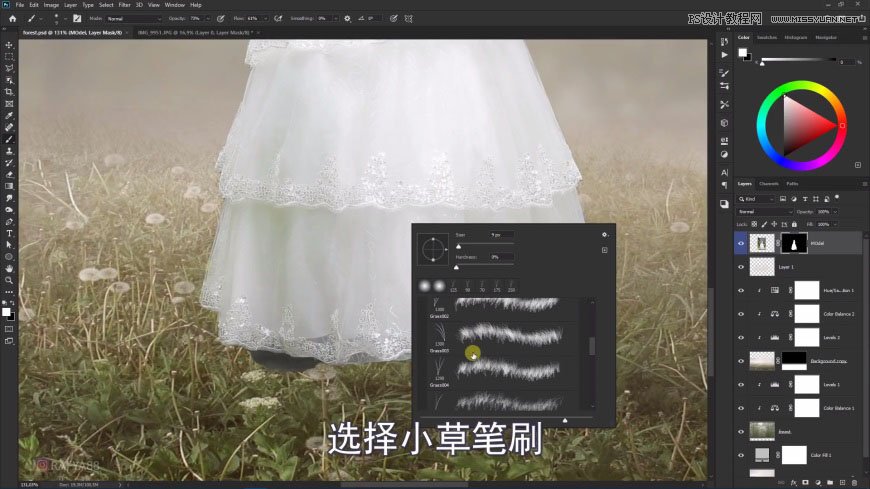This screenshot has width=870, height=489.
Task: Create new brush preset from picker
Action: 604,250
